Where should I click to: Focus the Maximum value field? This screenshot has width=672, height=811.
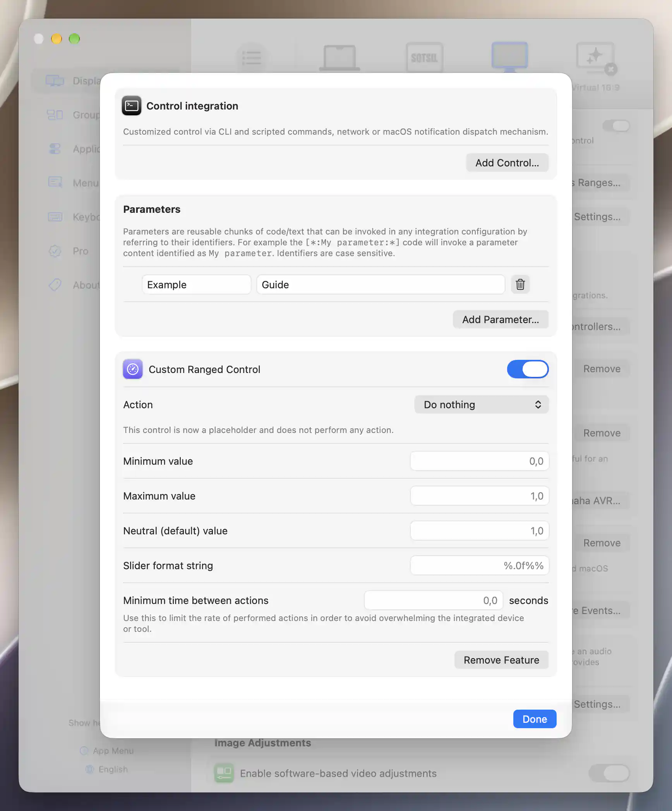[480, 496]
